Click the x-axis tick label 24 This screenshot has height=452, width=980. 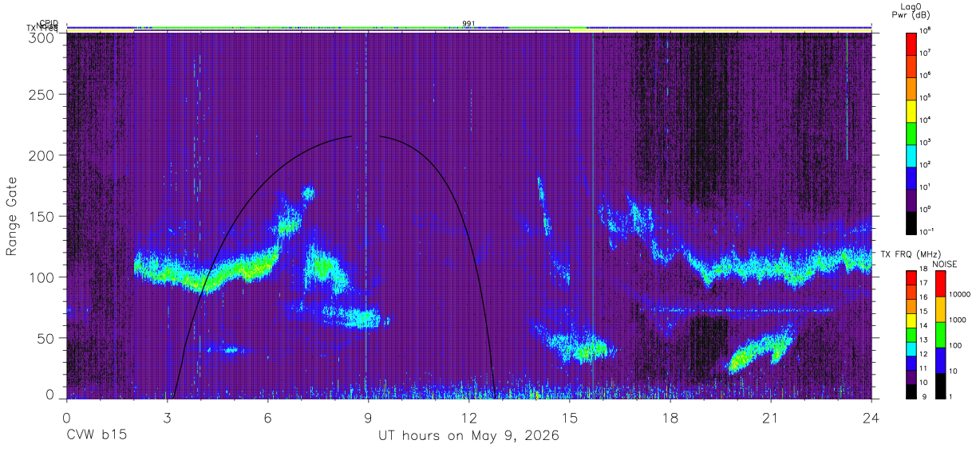(x=871, y=417)
